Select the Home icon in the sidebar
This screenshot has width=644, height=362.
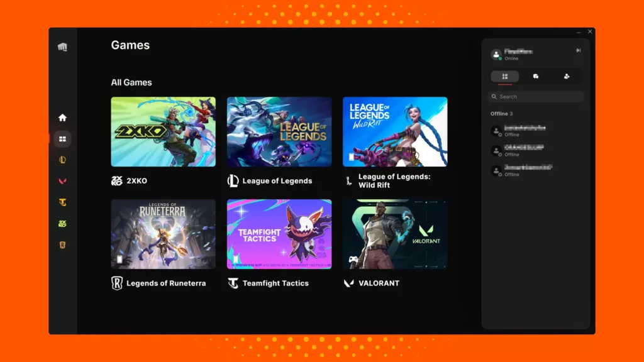click(x=62, y=118)
